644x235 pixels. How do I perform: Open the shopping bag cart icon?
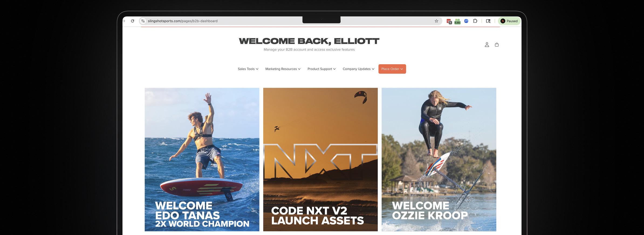click(x=497, y=45)
